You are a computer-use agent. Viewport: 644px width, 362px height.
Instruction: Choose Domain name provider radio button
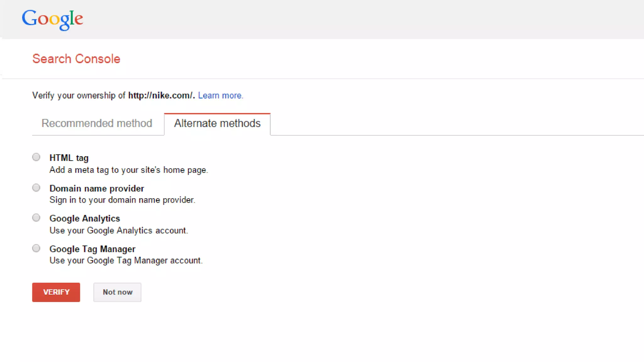tap(36, 188)
